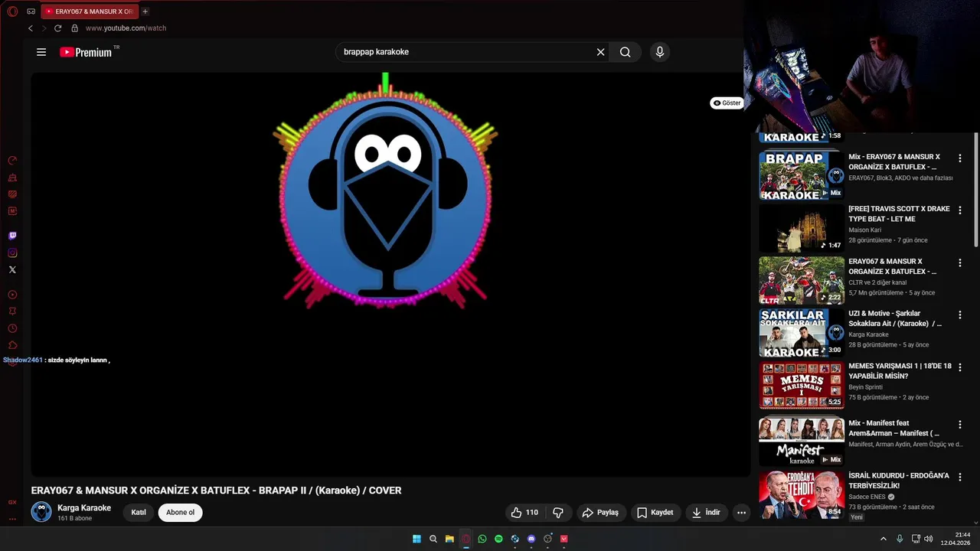Open the CLTR 2:22 video thumbnail
The width and height of the screenshot is (980, 551).
(x=802, y=280)
